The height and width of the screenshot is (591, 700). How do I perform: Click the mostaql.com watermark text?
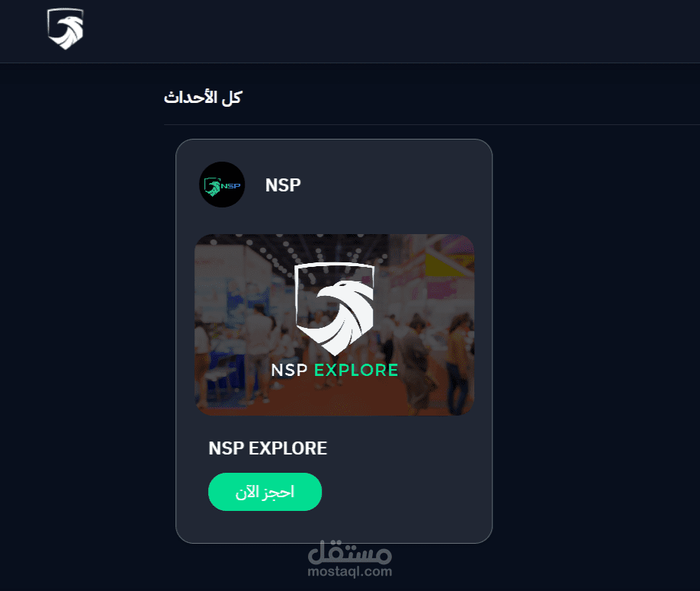click(x=349, y=571)
